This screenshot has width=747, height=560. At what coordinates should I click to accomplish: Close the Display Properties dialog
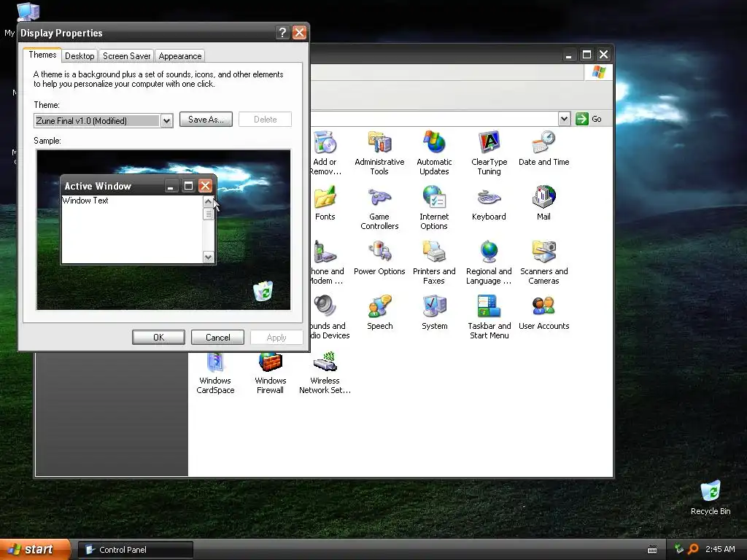tap(299, 32)
